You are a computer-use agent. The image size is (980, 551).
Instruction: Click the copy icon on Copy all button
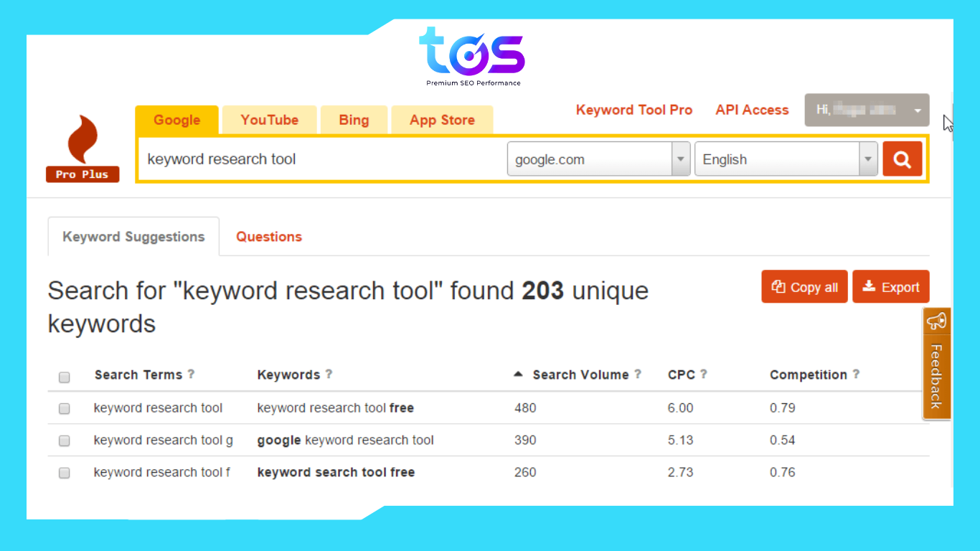[x=778, y=286]
